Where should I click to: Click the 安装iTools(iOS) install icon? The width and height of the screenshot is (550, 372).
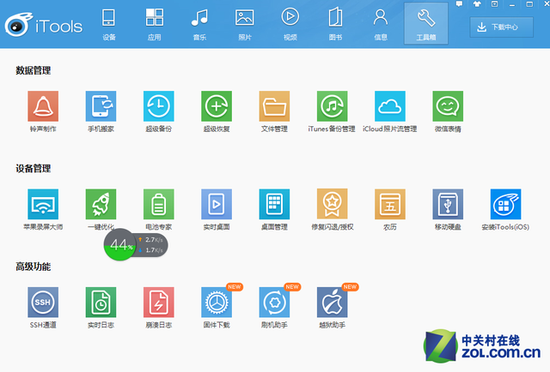506,204
